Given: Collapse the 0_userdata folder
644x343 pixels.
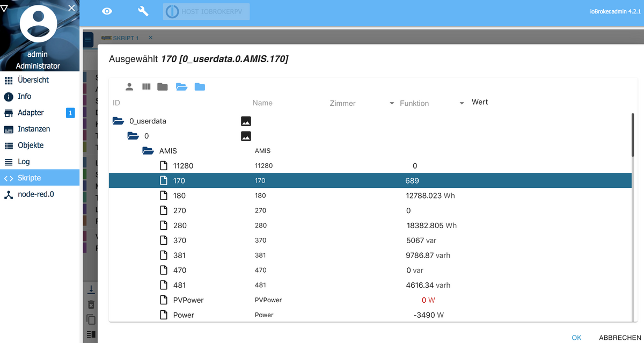Looking at the screenshot, I should click(118, 121).
